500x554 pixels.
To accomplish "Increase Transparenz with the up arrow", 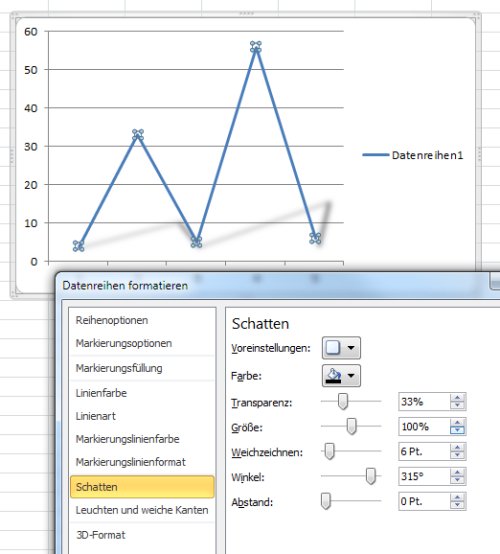I will [458, 397].
